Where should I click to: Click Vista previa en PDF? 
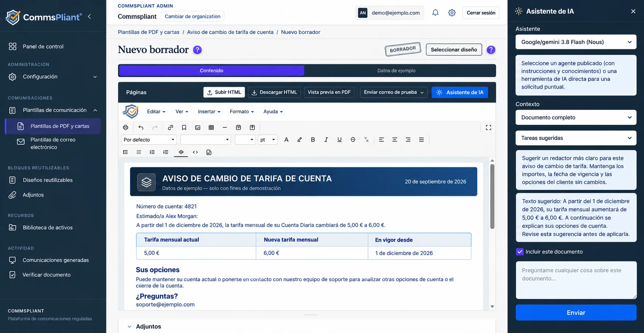click(x=329, y=92)
